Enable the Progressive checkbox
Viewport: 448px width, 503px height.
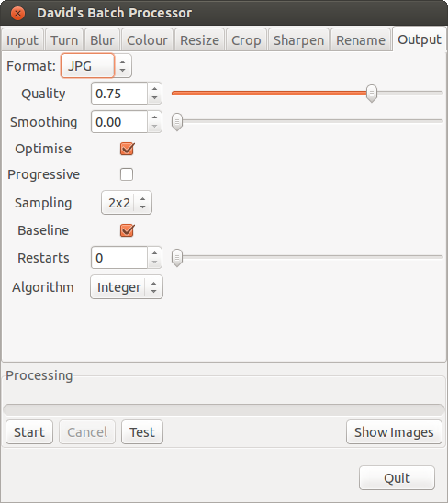[x=127, y=174]
